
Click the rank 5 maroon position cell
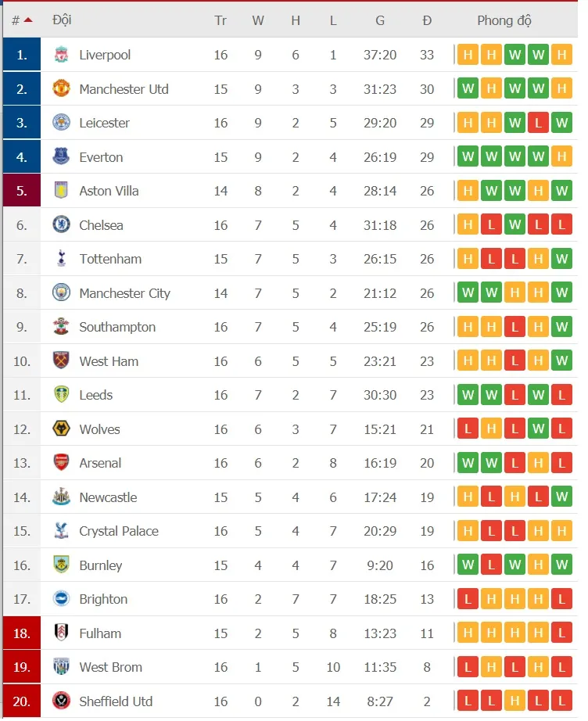22,191
